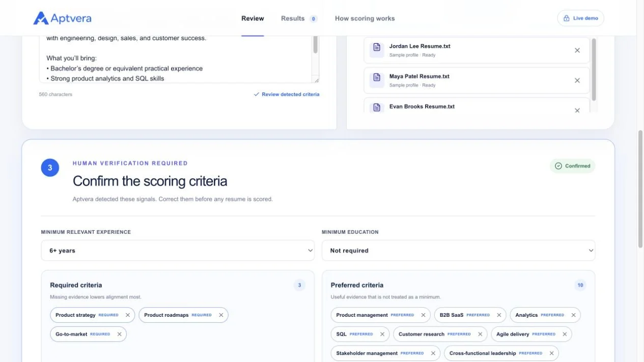644x362 pixels.
Task: Click Evan Brooks Resume.txt file name
Action: (422, 107)
